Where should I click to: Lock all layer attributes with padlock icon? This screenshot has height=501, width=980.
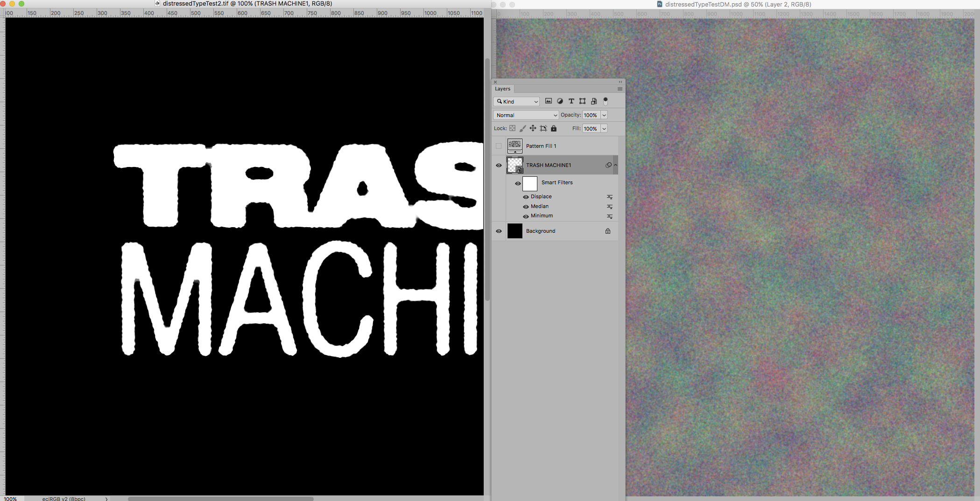click(554, 128)
